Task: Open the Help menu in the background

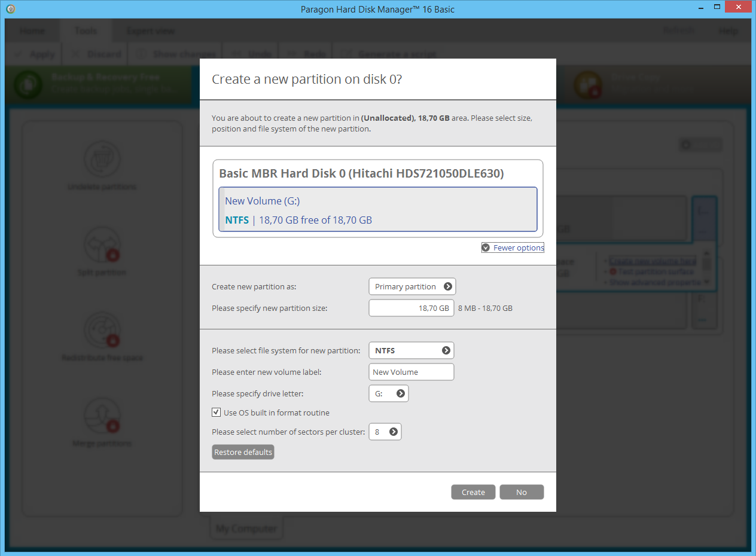Action: 728,31
